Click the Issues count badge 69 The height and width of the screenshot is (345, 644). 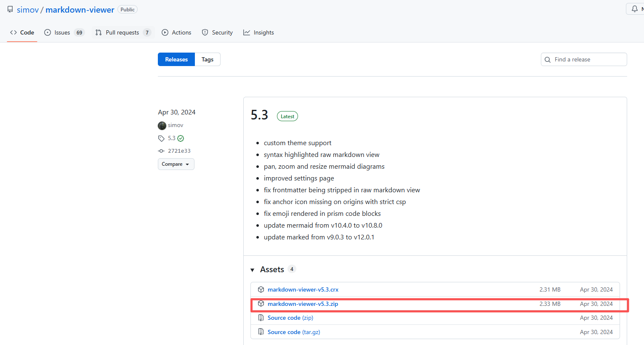(79, 32)
